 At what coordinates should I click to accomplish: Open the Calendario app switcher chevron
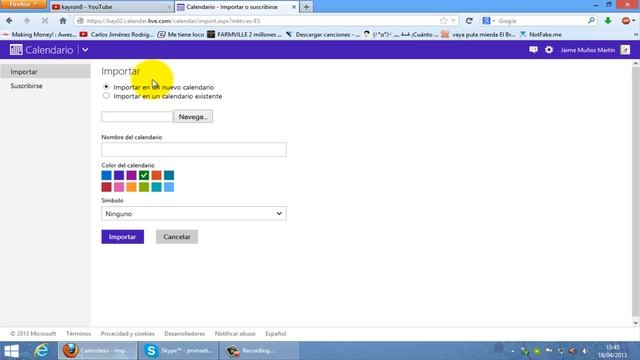[85, 50]
